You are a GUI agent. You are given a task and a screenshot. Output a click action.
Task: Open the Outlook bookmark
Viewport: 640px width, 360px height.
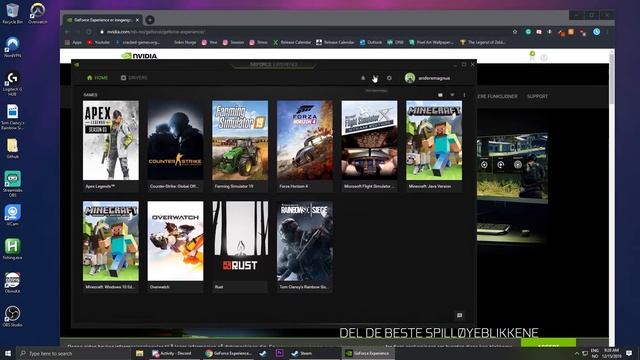point(371,42)
